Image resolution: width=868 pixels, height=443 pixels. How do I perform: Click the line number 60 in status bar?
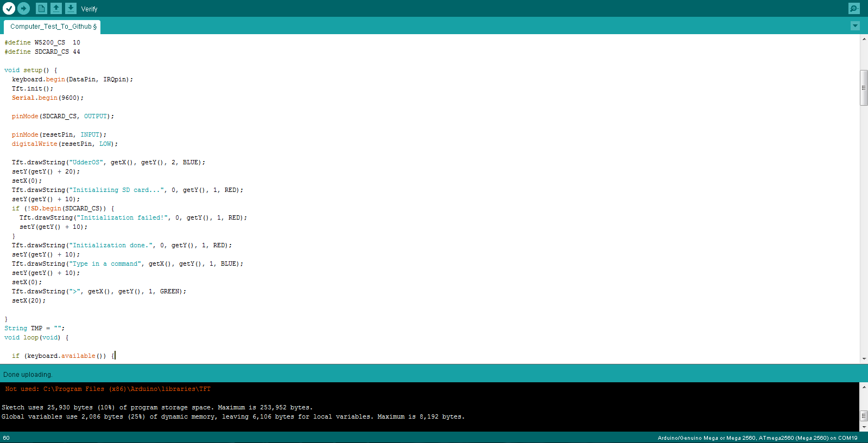7,438
